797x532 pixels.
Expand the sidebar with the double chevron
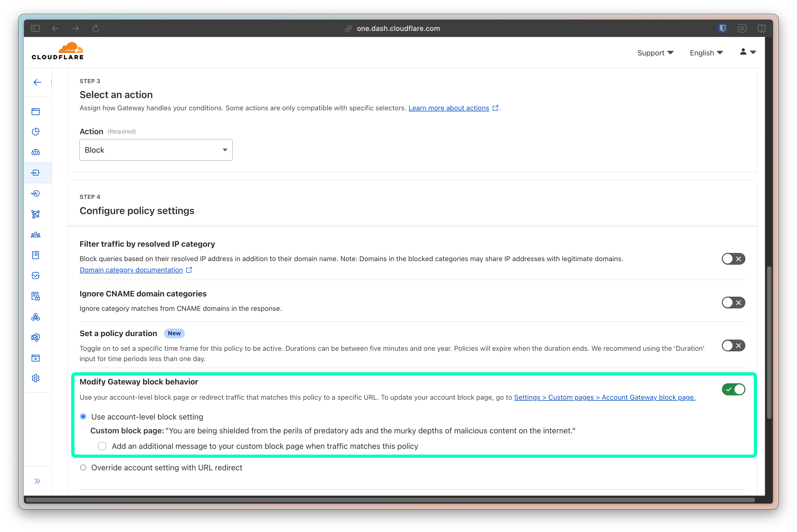37,481
